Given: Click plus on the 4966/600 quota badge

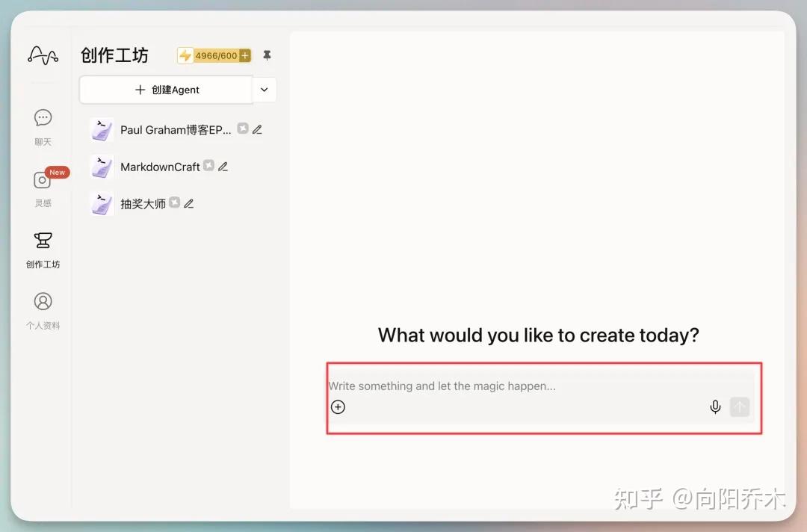Looking at the screenshot, I should tap(245, 55).
